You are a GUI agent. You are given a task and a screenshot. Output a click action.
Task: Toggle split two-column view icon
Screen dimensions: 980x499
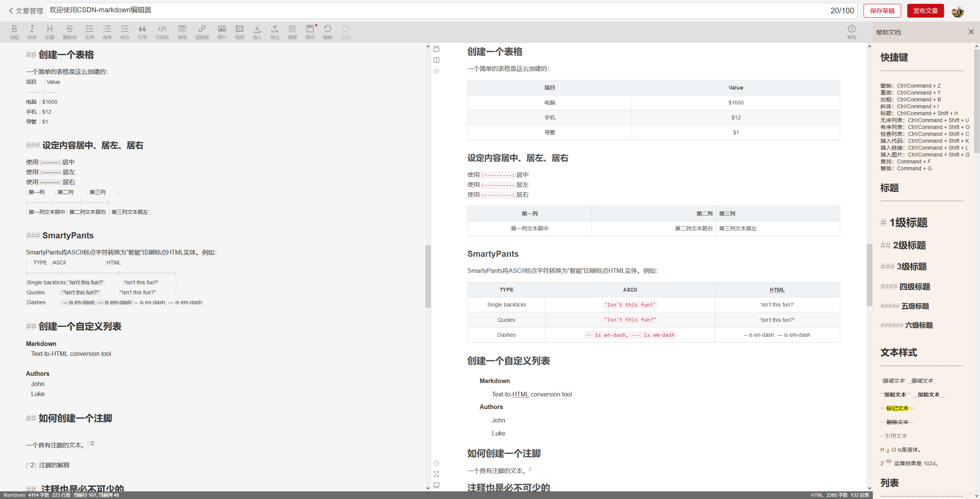tap(436, 60)
